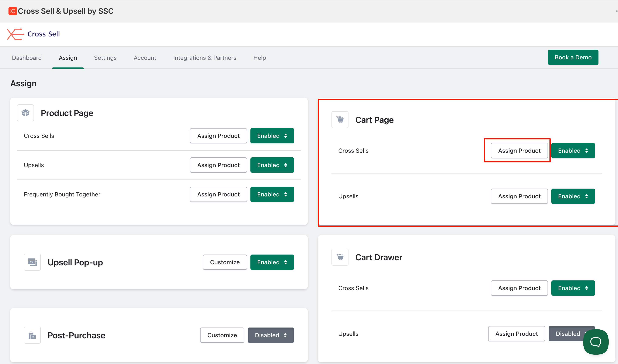Click Customize for Upsell Pop-up
Viewport: 618px width, 364px height.
pos(225,262)
